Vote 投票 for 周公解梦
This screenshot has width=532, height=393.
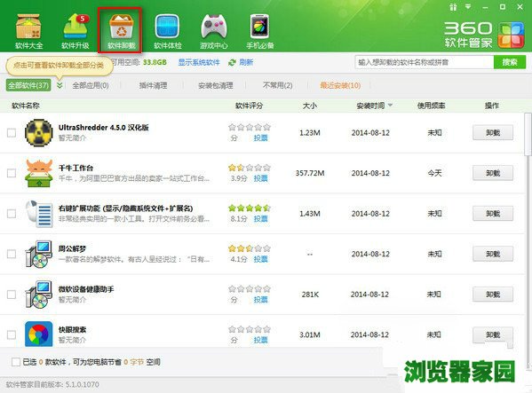click(x=260, y=259)
